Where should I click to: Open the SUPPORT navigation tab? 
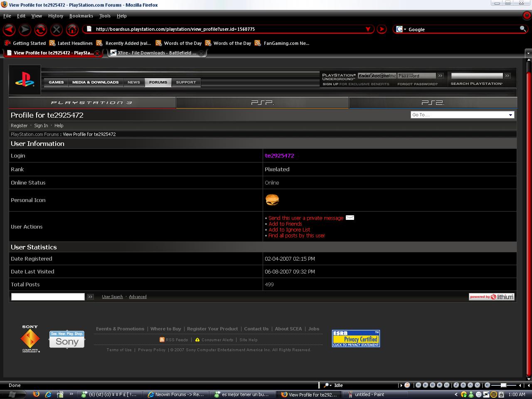[x=186, y=82]
